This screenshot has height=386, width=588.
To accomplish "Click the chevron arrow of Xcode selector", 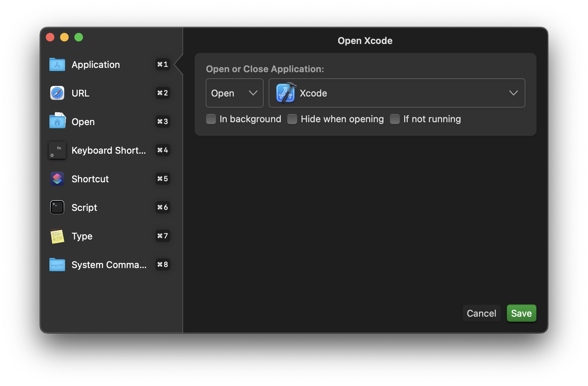I will (x=513, y=93).
